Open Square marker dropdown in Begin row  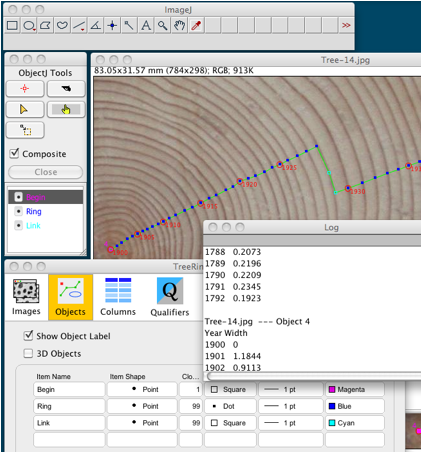[230, 389]
